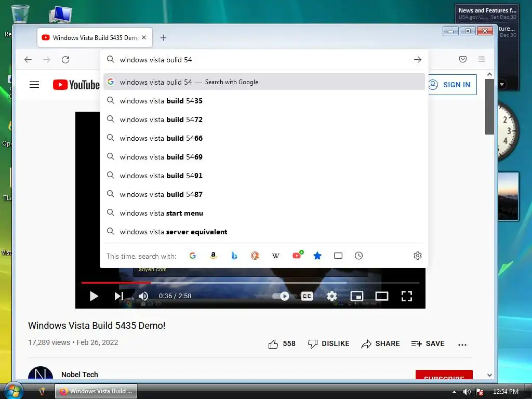The height and width of the screenshot is (399, 532).
Task: Select suggestion windows vista build 5469
Action: 264,157
